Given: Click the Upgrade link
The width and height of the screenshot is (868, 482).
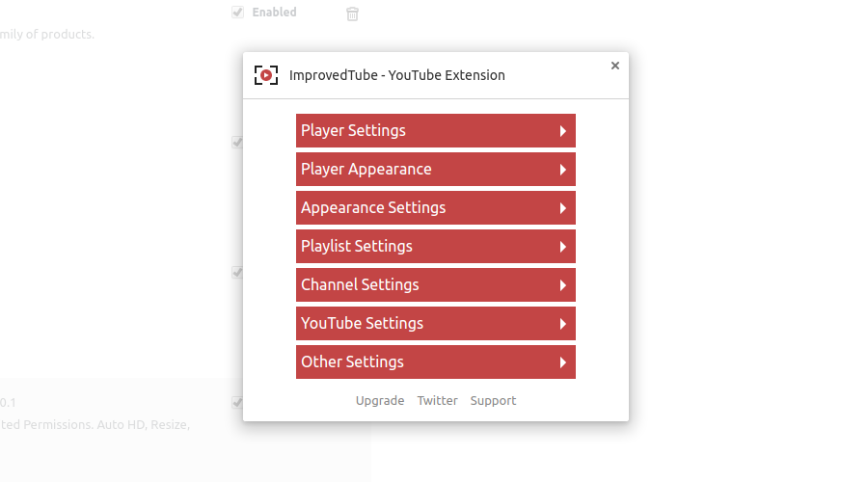Looking at the screenshot, I should [x=380, y=401].
